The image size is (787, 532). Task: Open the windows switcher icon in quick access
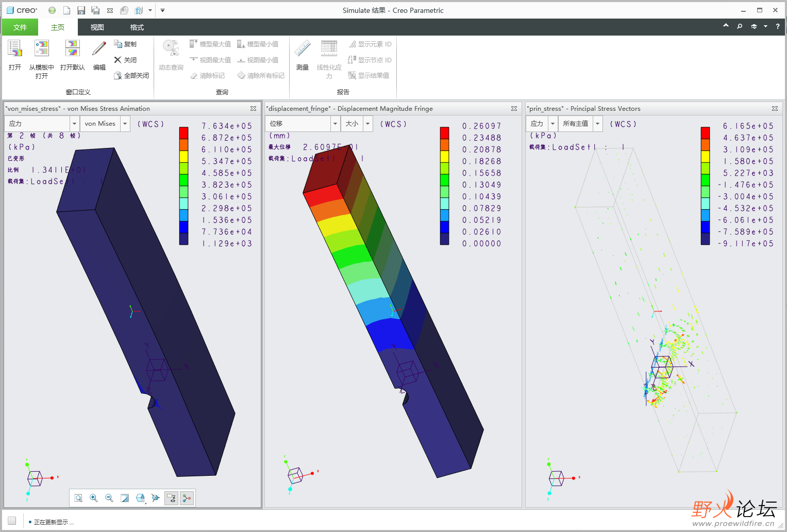point(139,10)
